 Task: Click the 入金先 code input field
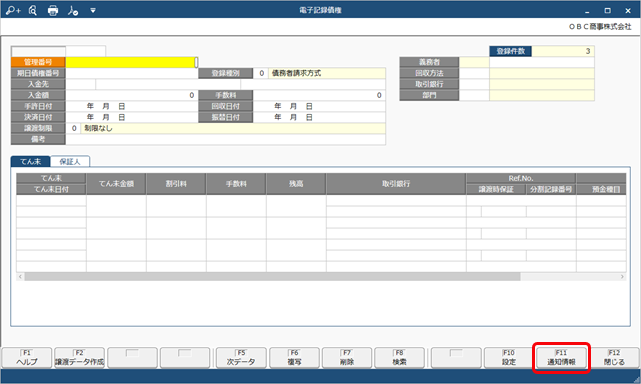[x=81, y=84]
